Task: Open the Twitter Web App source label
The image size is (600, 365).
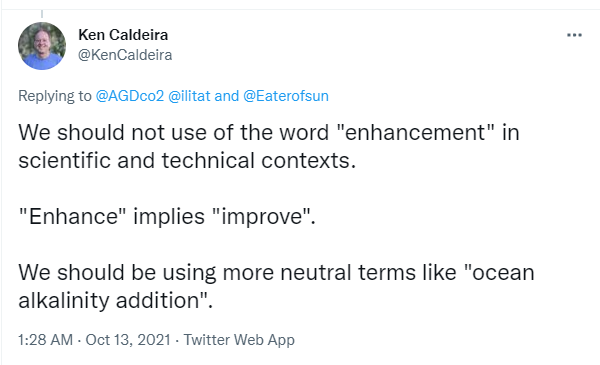Action: click(x=239, y=340)
